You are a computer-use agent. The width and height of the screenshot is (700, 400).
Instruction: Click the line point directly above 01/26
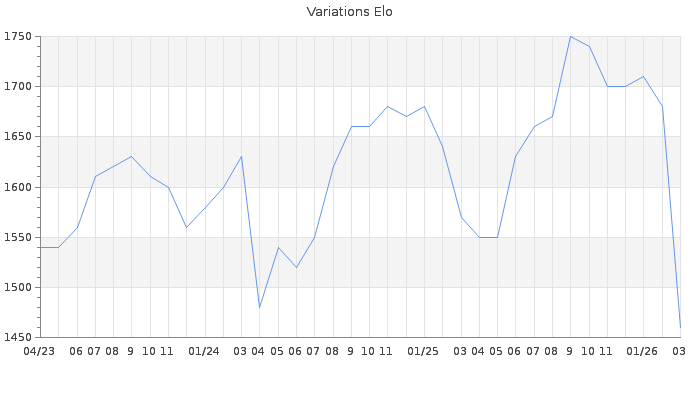(x=643, y=76)
